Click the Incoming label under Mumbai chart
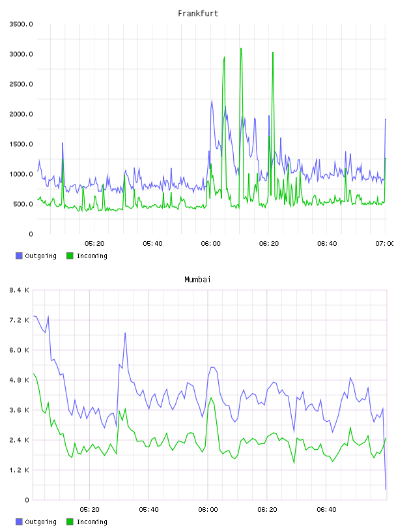This screenshot has height=532, width=396. pos(92,522)
